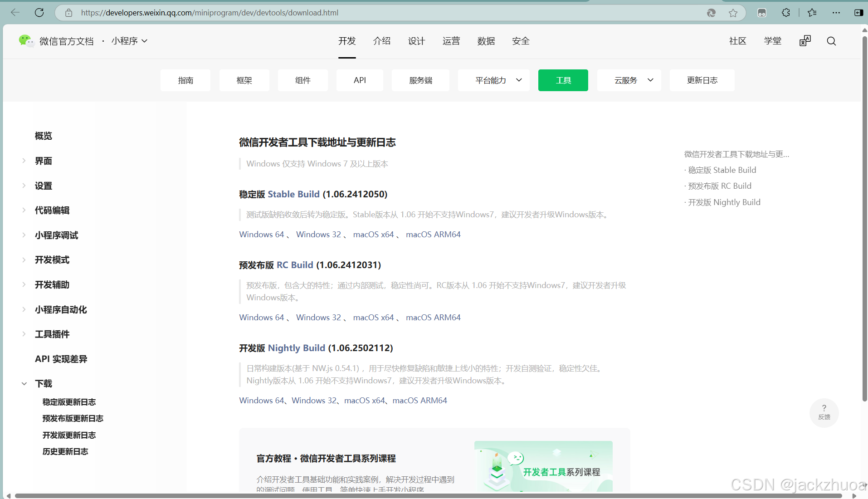
Task: Click the vertical page scrollbar
Action: pyautogui.click(x=864, y=218)
